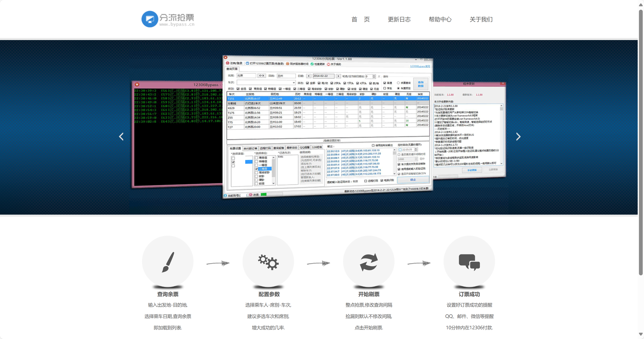
Task: Click 检查更新 green check icon in screenshot
Action: [x=312, y=64]
